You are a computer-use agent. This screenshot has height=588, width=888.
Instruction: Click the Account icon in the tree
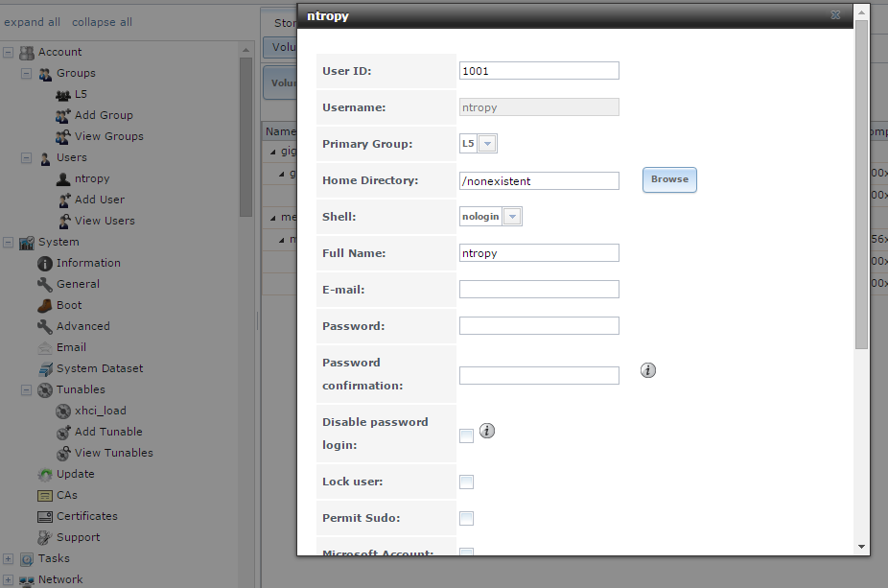point(27,53)
